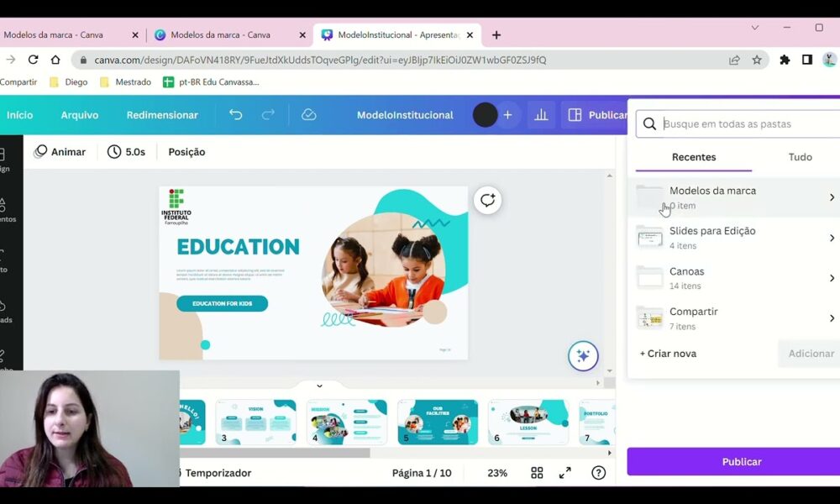
Task: Expand the Compartir folder arrow
Action: click(832, 318)
